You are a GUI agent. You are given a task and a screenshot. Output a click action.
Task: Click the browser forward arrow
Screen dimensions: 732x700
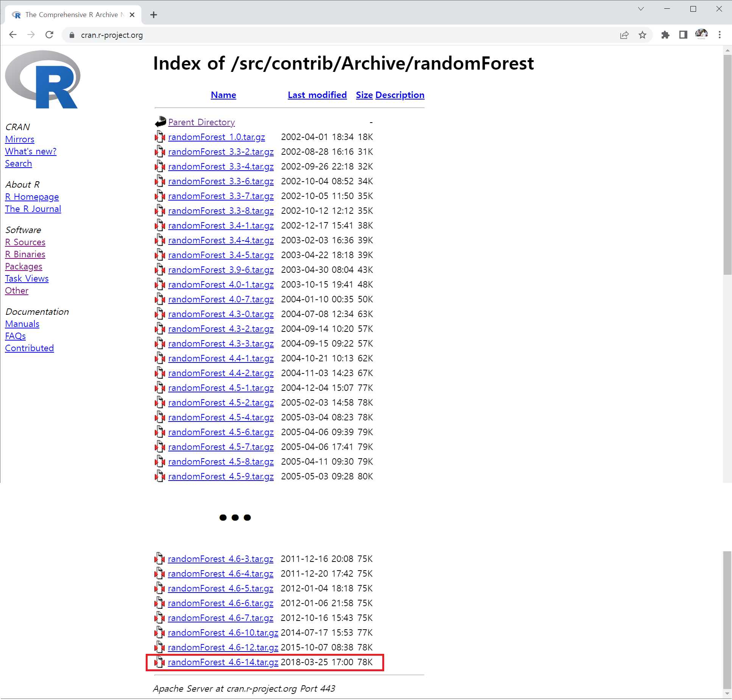(31, 35)
